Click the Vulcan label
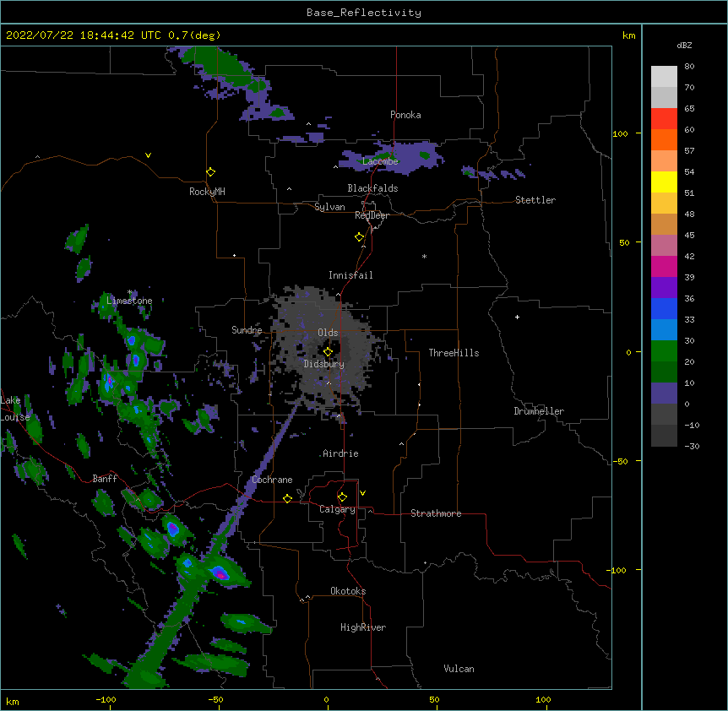Screen dimensions: 728x711 click(459, 669)
